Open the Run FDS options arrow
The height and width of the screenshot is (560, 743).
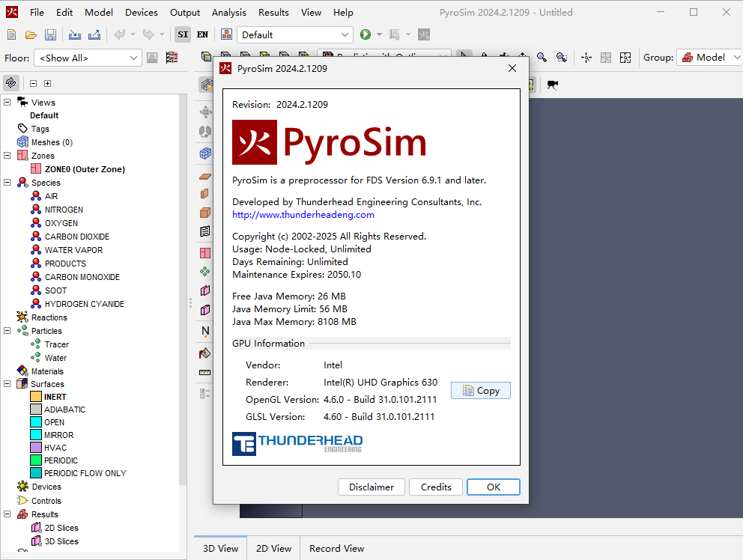(379, 34)
